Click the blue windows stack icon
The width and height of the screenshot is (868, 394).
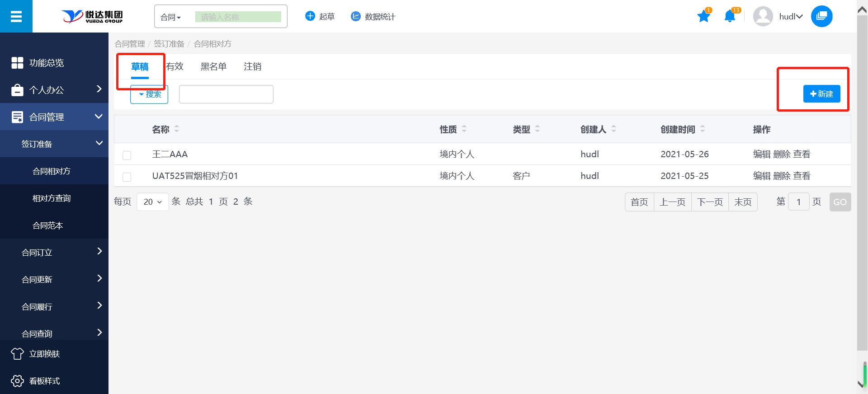click(x=821, y=16)
